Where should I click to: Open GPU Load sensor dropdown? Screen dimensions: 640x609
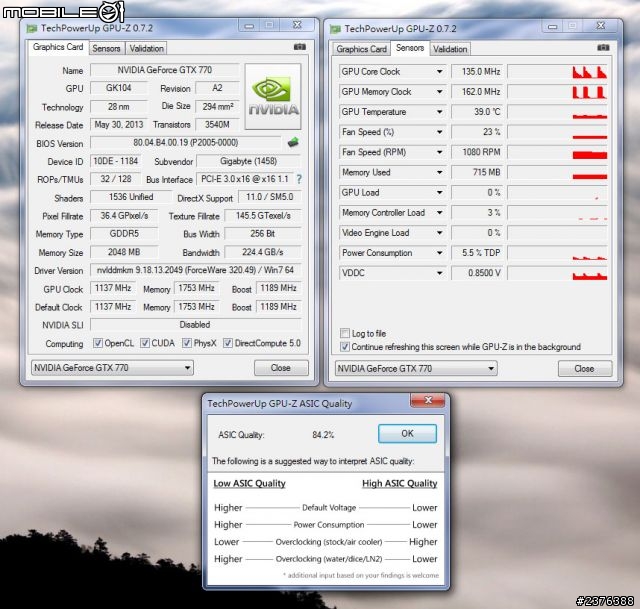(440, 192)
